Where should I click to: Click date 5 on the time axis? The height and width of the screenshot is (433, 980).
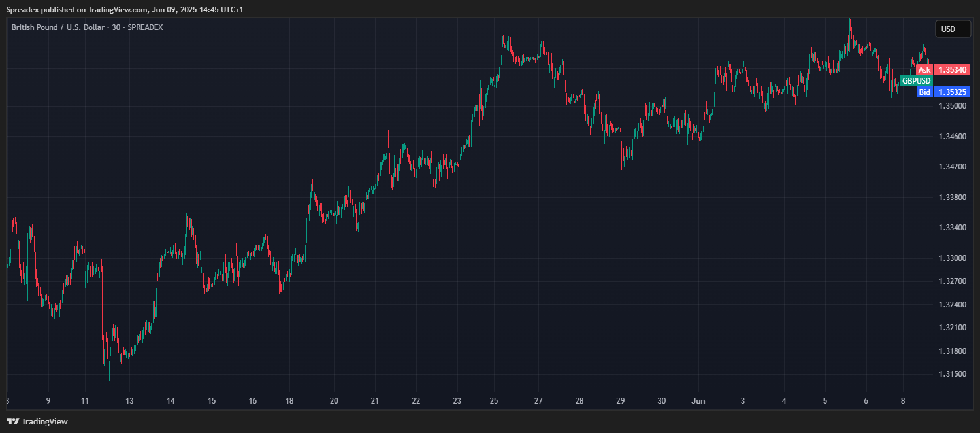click(x=825, y=401)
